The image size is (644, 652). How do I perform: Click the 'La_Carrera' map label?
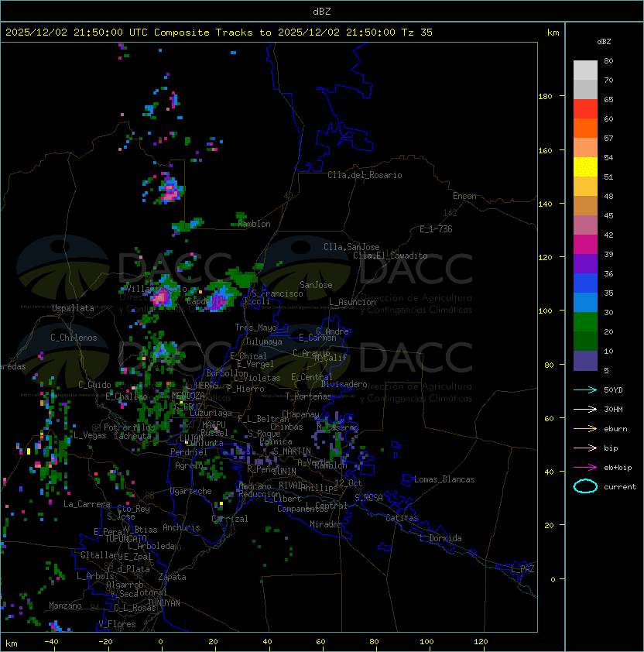(87, 504)
